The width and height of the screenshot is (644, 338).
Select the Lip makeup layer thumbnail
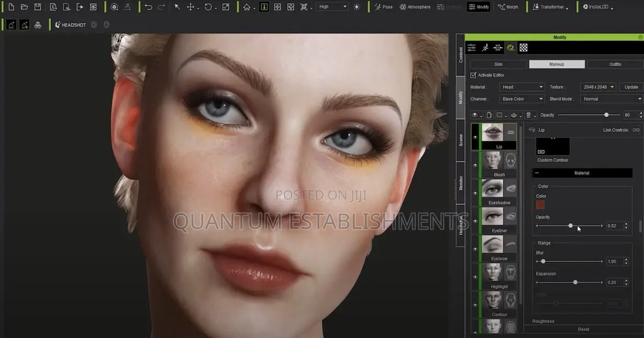(x=492, y=133)
